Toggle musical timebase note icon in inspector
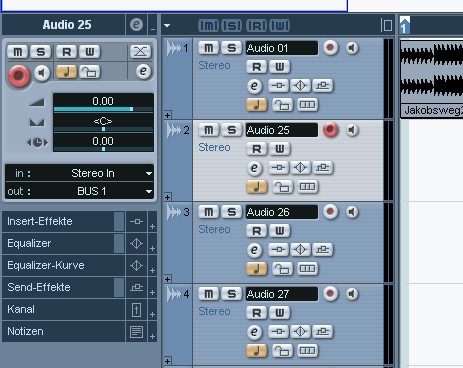Image resolution: width=463 pixels, height=368 pixels. coord(67,72)
